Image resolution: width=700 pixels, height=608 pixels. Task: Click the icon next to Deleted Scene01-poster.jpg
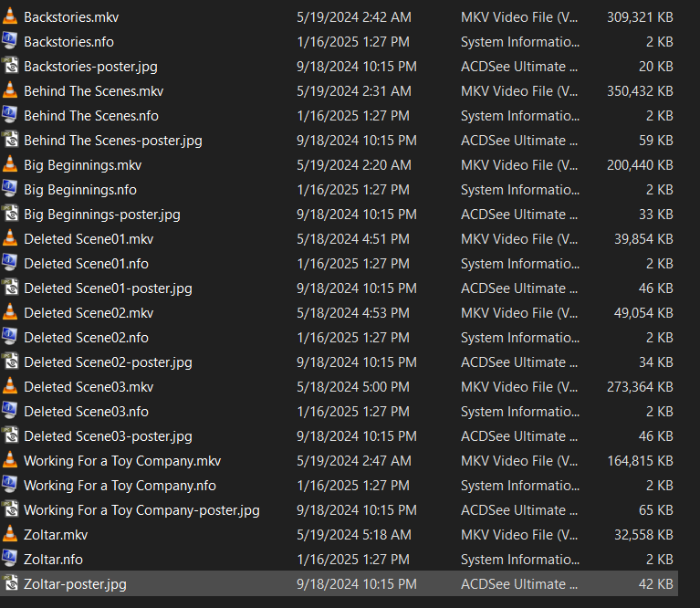click(10, 288)
